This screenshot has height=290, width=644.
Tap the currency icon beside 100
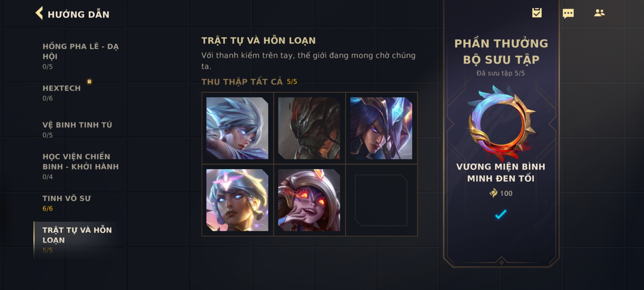(x=493, y=193)
